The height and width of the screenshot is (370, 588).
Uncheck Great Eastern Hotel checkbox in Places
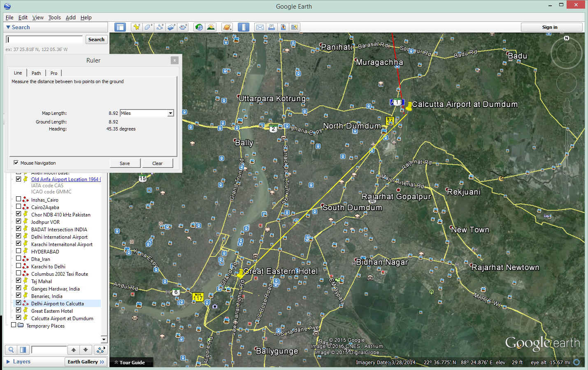pos(18,311)
